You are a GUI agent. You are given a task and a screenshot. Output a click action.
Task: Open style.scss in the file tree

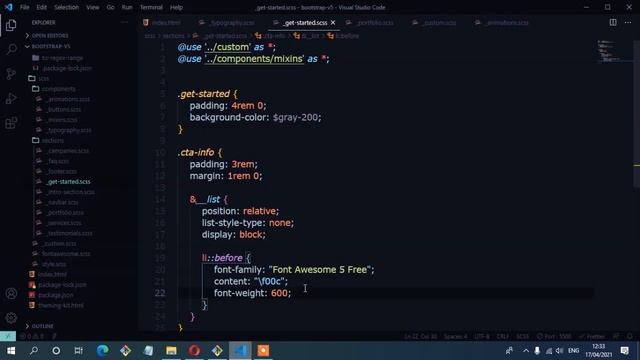[54, 264]
